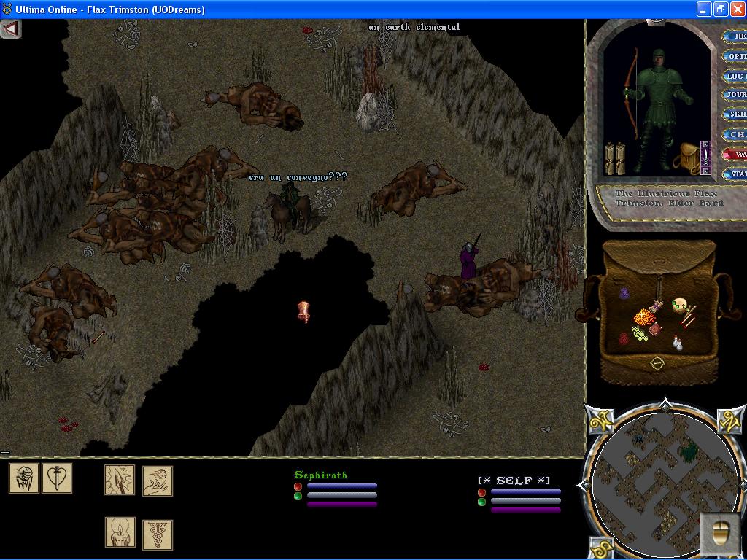Open the backpack on the paperdoll
The height and width of the screenshot is (560, 747).
pyautogui.click(x=687, y=157)
